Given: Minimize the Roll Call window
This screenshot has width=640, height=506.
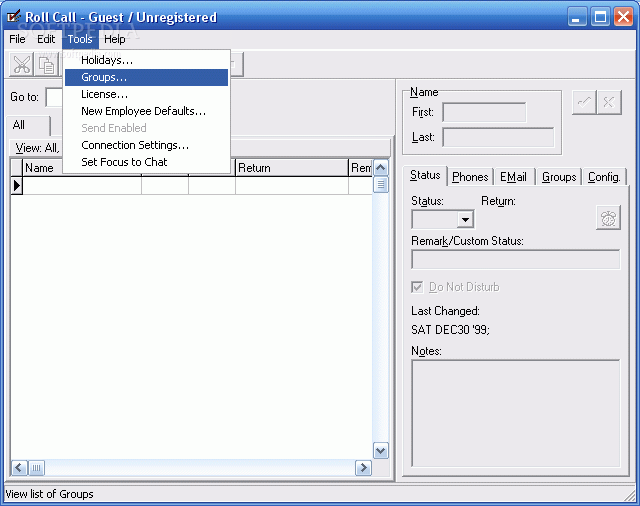Looking at the screenshot, I should 577,17.
